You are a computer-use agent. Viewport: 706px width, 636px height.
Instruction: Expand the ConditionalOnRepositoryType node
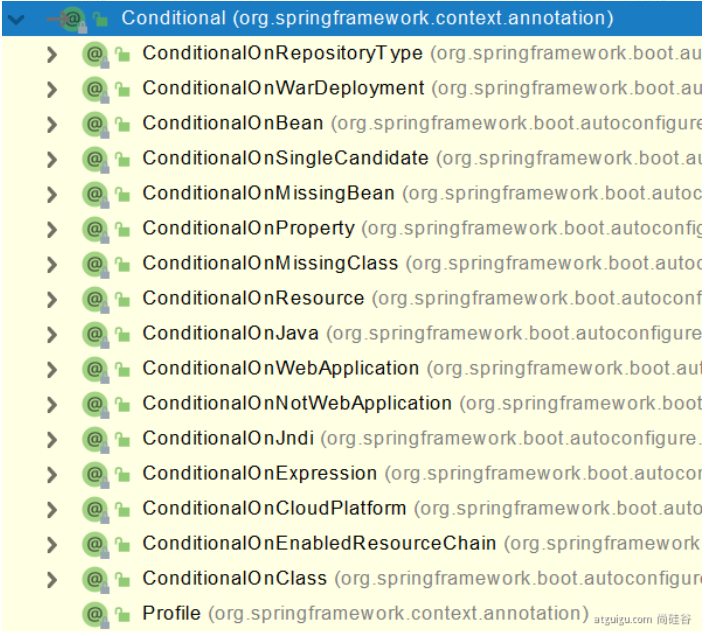(x=52, y=55)
